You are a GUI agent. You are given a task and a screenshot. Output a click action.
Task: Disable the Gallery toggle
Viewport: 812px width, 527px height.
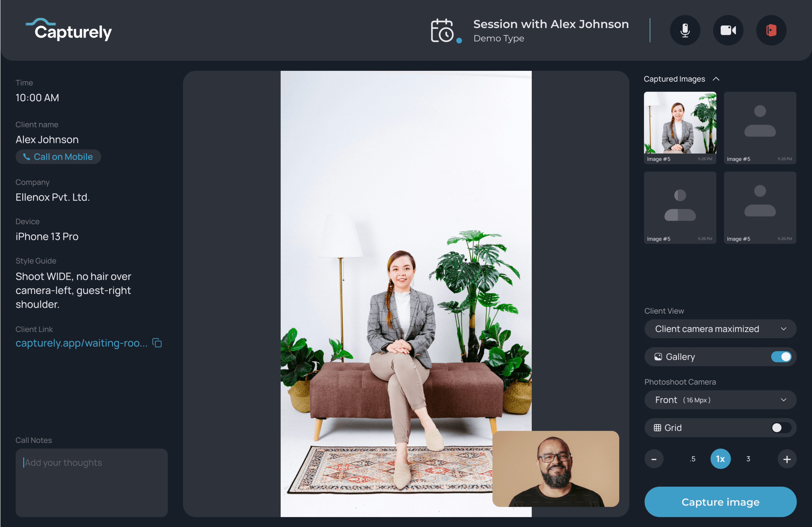point(781,357)
